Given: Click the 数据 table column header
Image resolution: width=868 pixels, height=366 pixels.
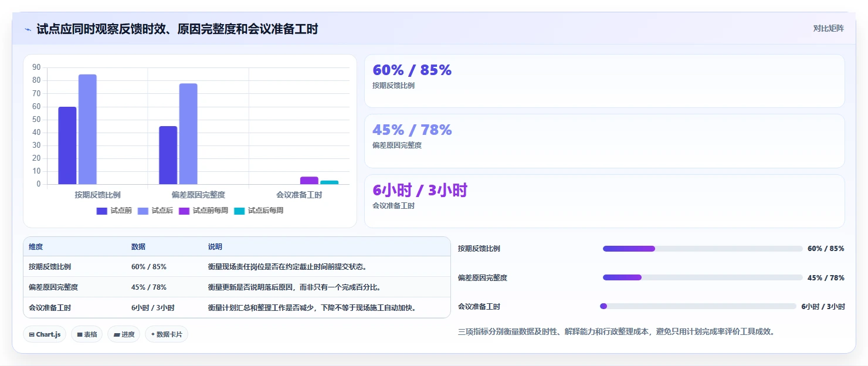Looking at the screenshot, I should coord(138,247).
